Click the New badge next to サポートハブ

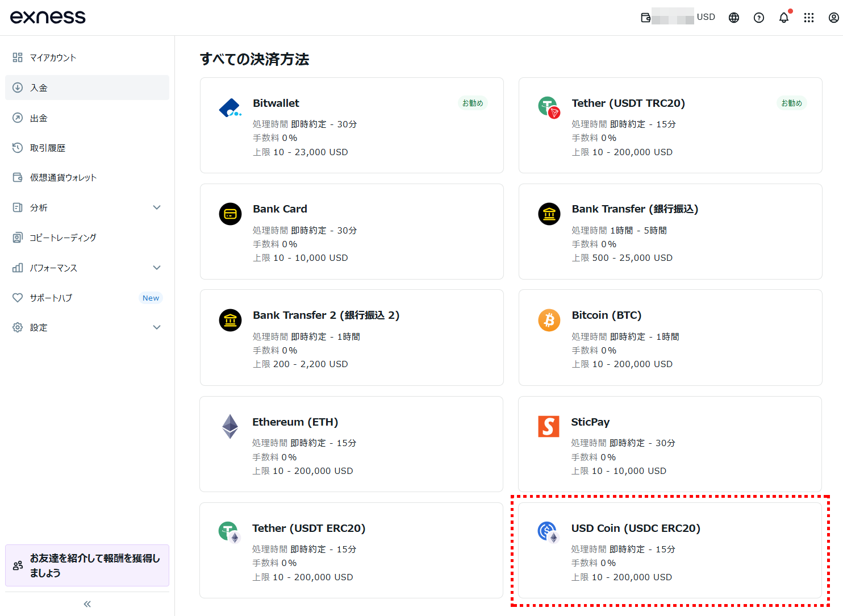[151, 298]
